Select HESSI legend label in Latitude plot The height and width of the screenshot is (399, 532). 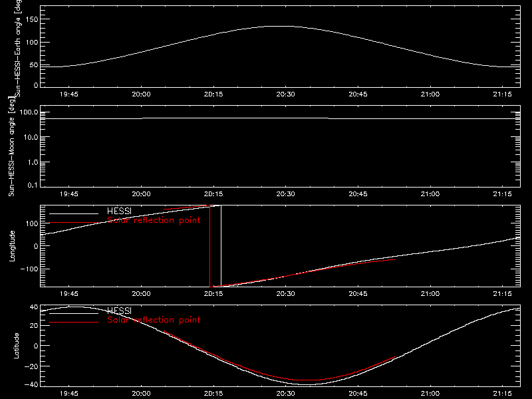click(119, 311)
